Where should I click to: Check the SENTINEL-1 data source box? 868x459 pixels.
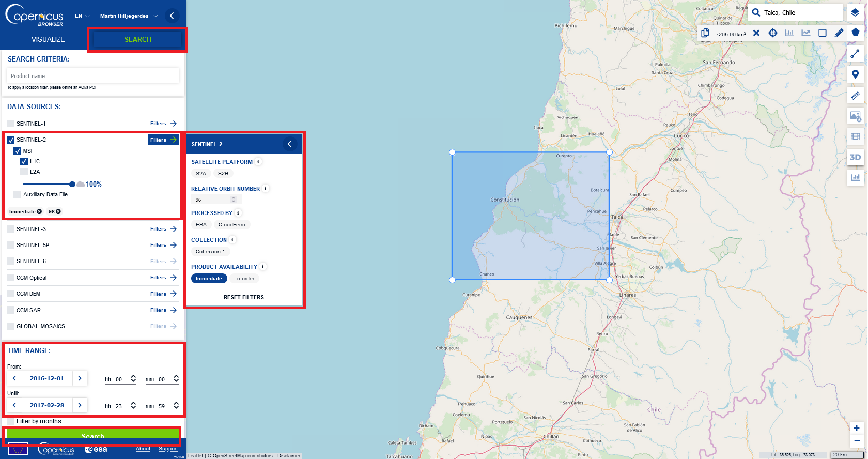pos(11,124)
